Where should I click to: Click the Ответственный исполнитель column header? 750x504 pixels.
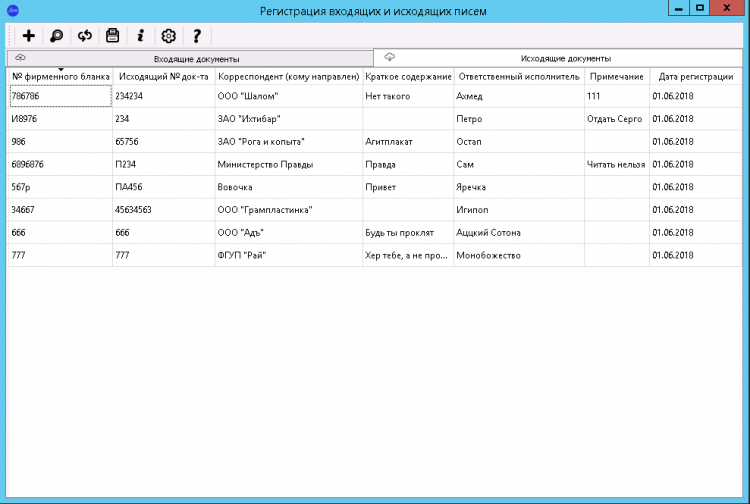(519, 77)
